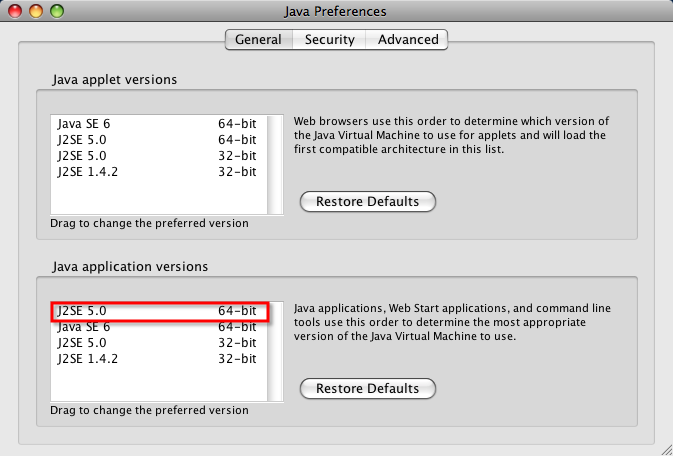Image resolution: width=673 pixels, height=456 pixels.
Task: Minimize window with the yellow button
Action: pyautogui.click(x=36, y=11)
